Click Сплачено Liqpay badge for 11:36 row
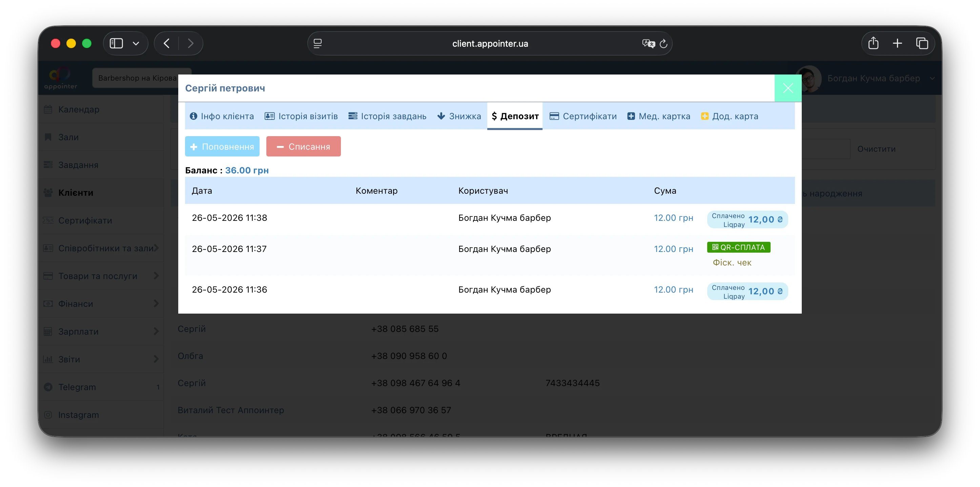 747,291
